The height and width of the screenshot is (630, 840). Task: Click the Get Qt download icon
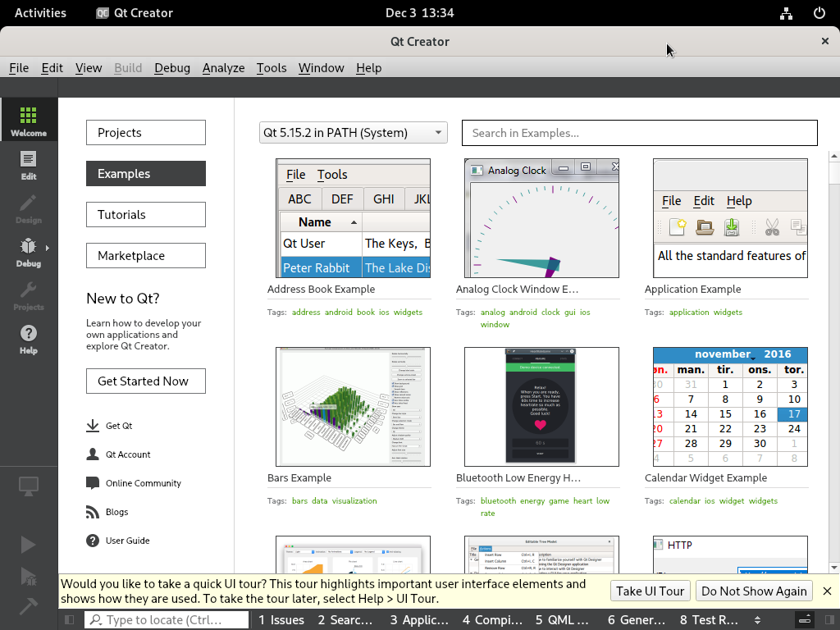pos(93,426)
